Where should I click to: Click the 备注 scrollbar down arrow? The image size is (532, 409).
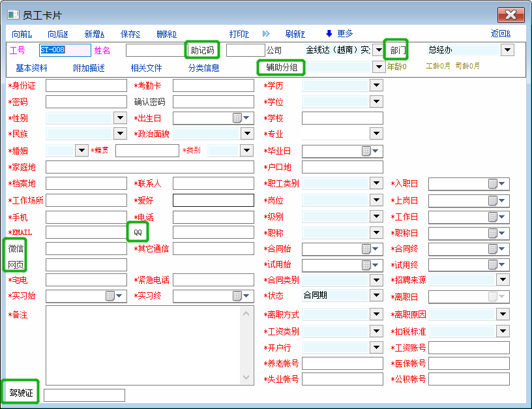point(246,377)
